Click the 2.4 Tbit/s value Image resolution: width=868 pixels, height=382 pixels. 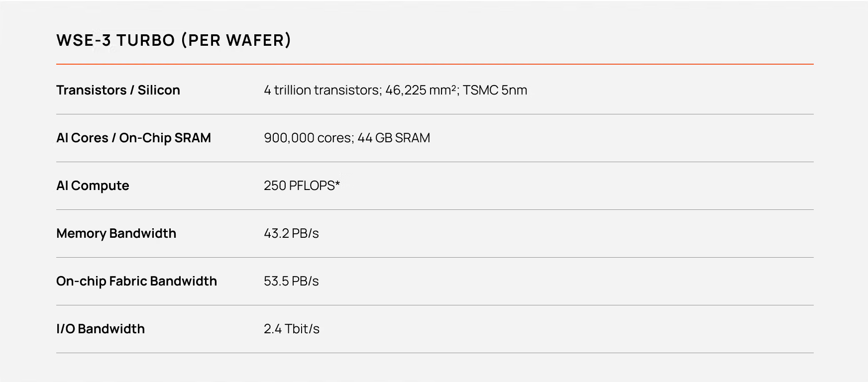tap(292, 329)
